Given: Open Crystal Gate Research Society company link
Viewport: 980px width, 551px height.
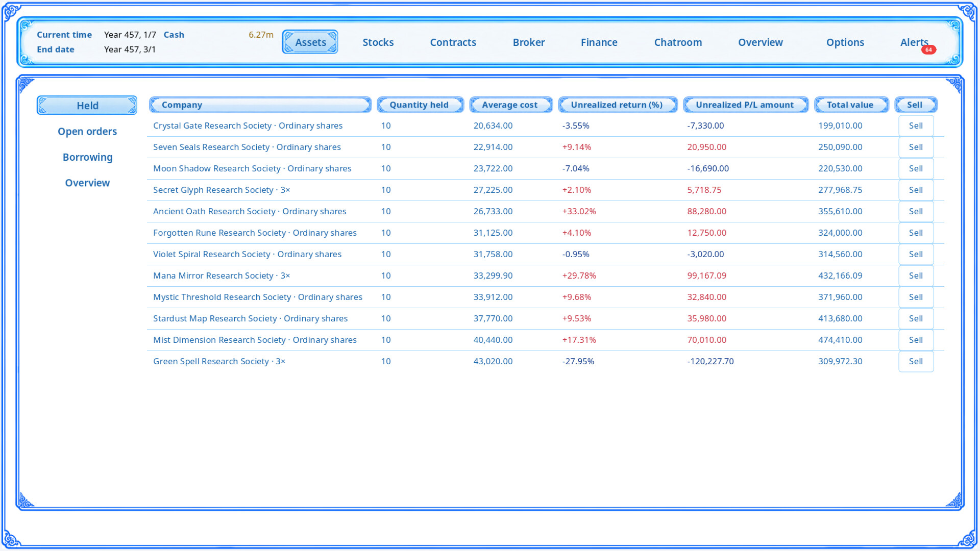Looking at the screenshot, I should [x=248, y=126].
